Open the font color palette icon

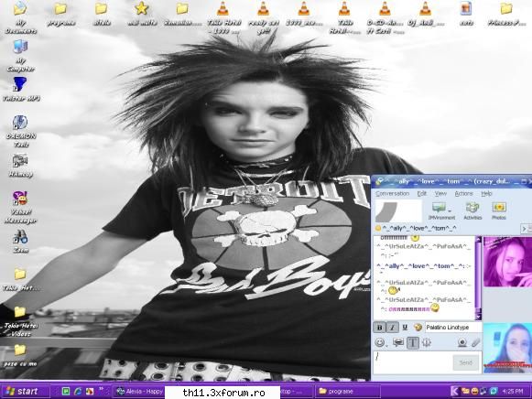[418, 327]
